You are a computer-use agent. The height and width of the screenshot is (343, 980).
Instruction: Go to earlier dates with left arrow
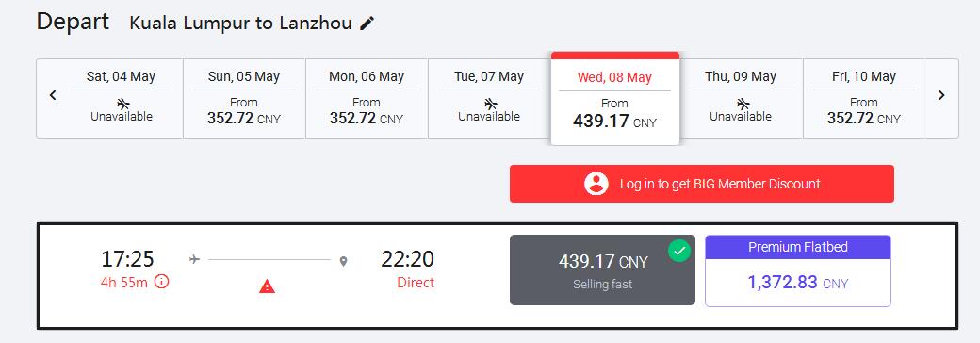(53, 95)
